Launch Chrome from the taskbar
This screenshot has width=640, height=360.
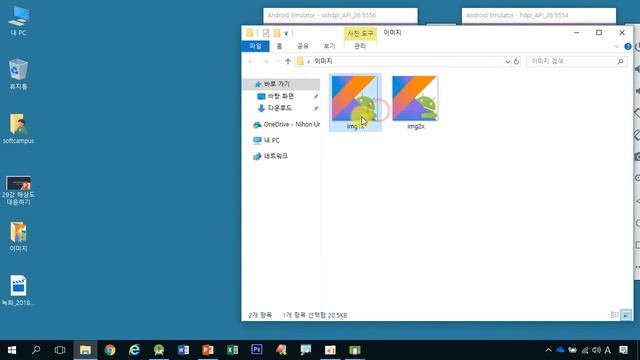point(110,350)
